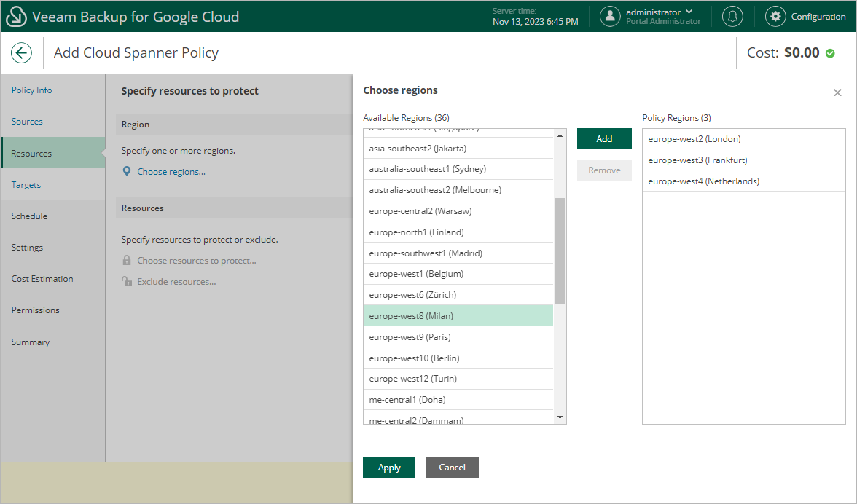The image size is (857, 504).
Task: Open the Targets step
Action: [x=26, y=185]
